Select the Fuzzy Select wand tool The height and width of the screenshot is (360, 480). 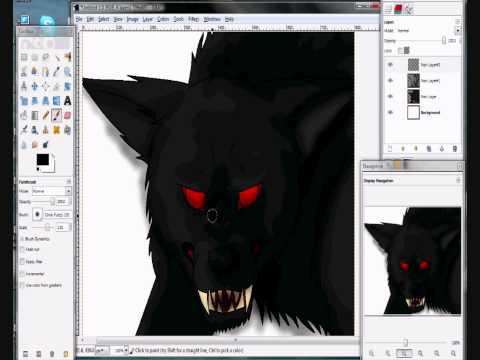(x=57, y=57)
